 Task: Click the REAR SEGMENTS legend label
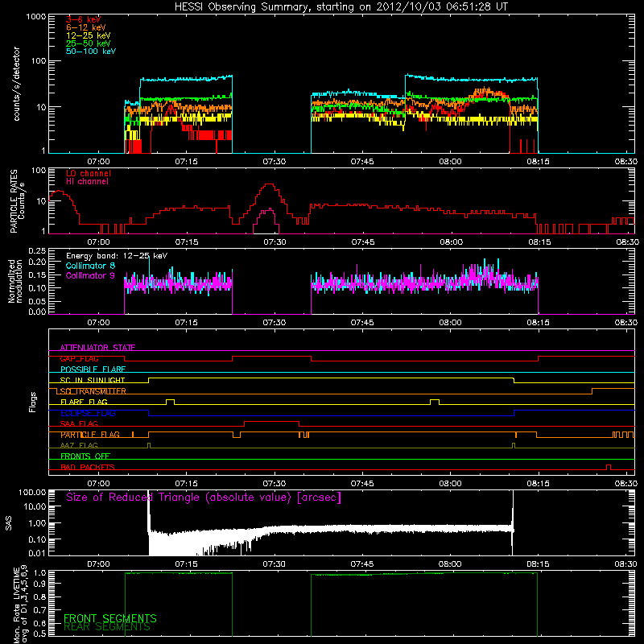coord(107,627)
